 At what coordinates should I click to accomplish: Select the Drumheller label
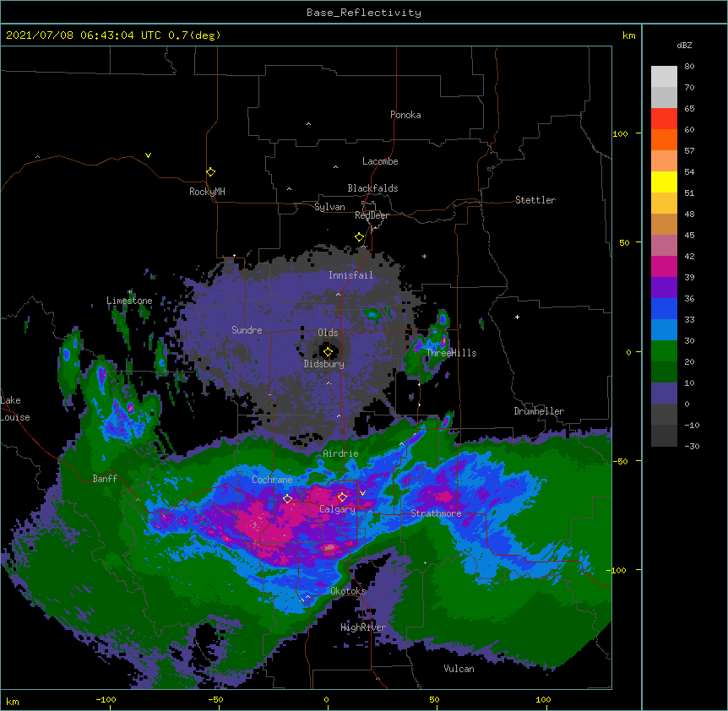[x=539, y=411]
